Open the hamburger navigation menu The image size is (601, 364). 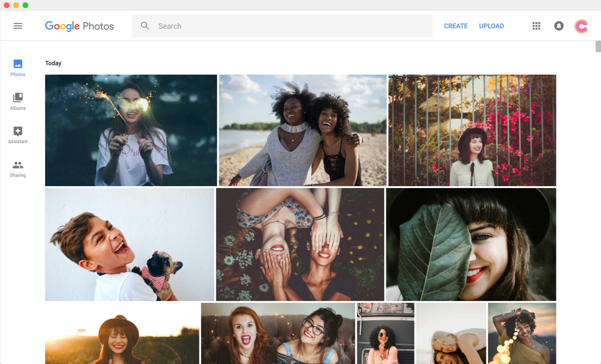(18, 26)
